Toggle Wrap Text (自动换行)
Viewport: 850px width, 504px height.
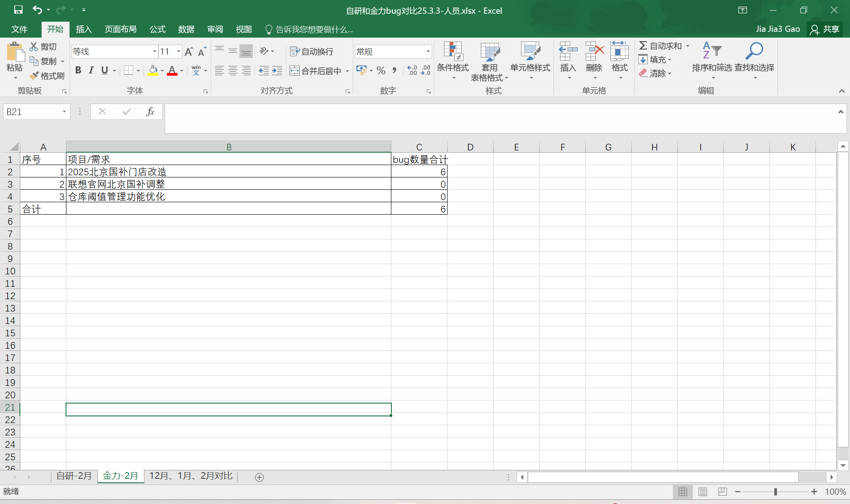(312, 52)
